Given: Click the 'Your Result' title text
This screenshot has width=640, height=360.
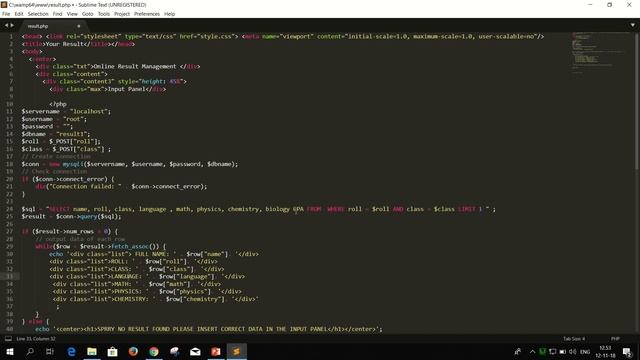Looking at the screenshot, I should [x=65, y=44].
